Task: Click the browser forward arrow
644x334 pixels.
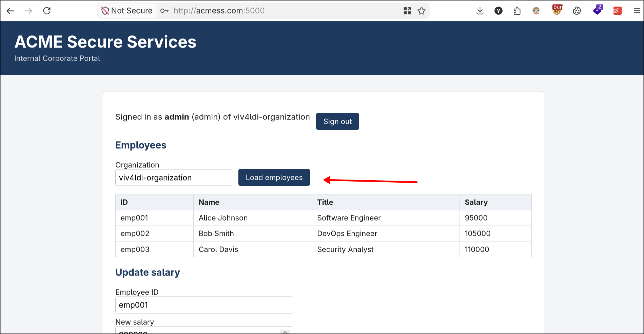Action: (x=28, y=11)
